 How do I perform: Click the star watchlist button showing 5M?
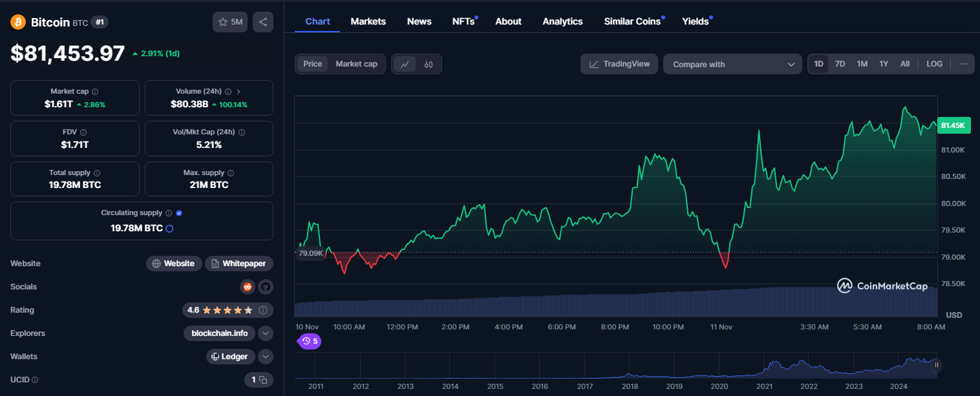(x=230, y=22)
